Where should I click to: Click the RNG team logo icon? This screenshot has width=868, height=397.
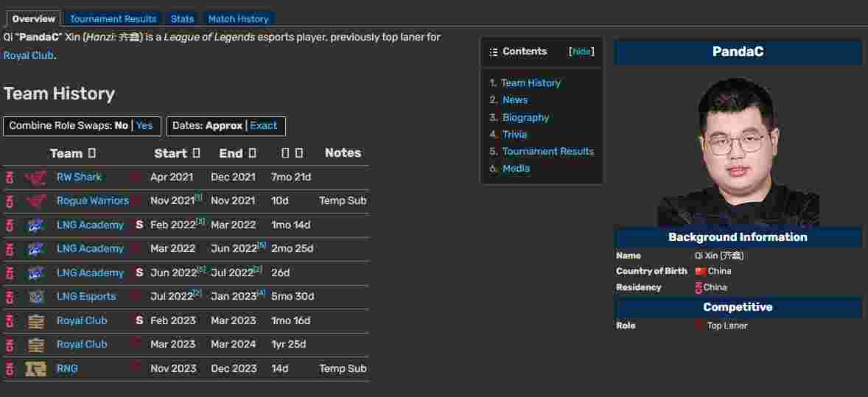coord(35,368)
